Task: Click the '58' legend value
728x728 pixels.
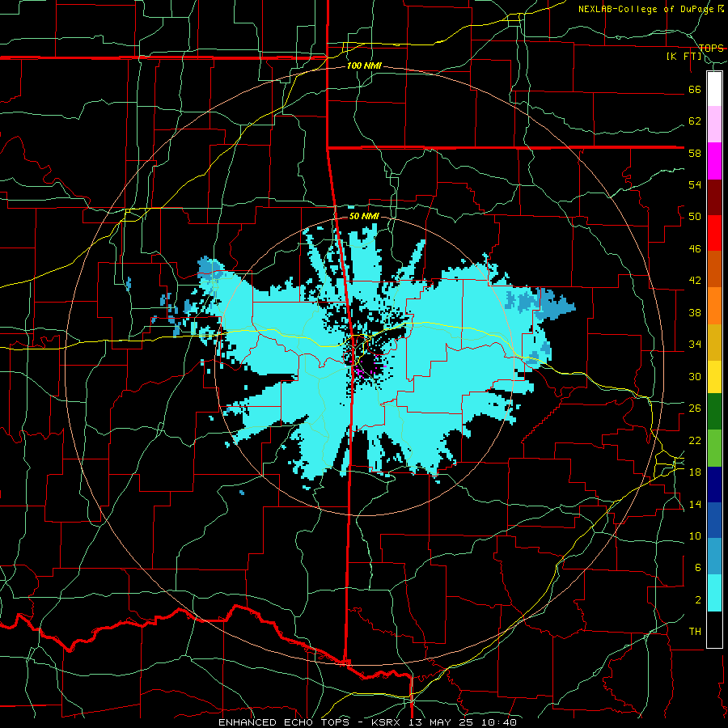Action: 695,153
